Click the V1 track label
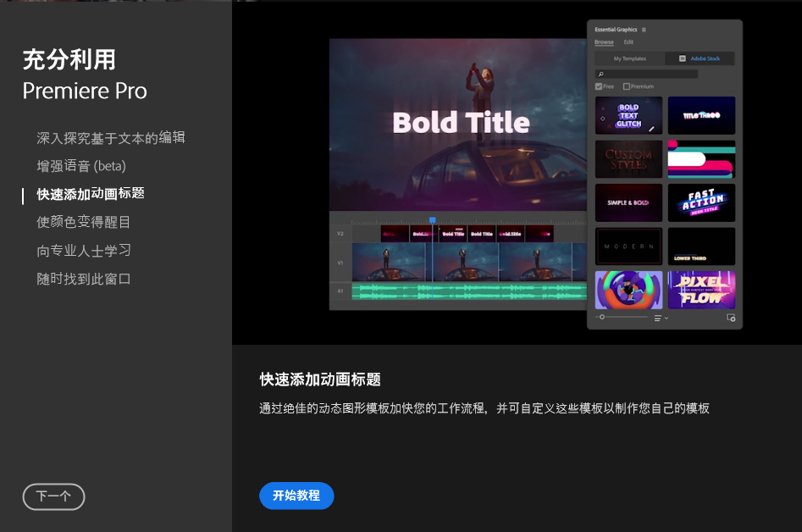The image size is (802, 532). [340, 263]
